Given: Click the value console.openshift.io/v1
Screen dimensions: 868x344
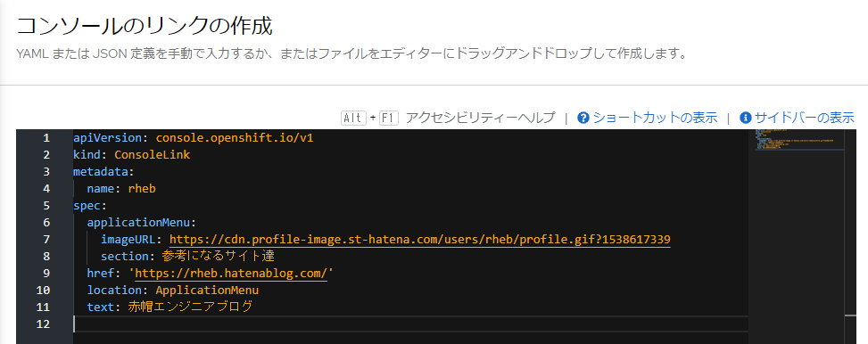Looking at the screenshot, I should pos(235,138).
